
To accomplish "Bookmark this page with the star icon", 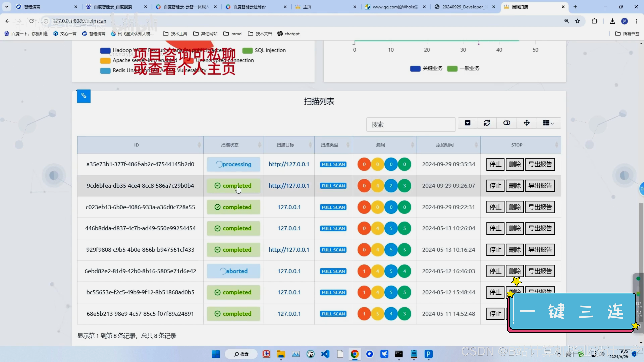I will 577,21.
